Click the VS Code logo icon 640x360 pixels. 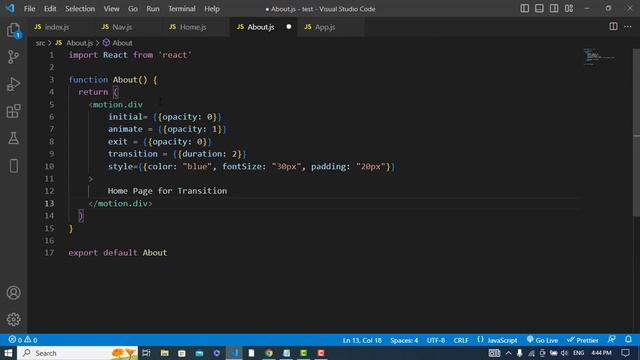pos(10,8)
